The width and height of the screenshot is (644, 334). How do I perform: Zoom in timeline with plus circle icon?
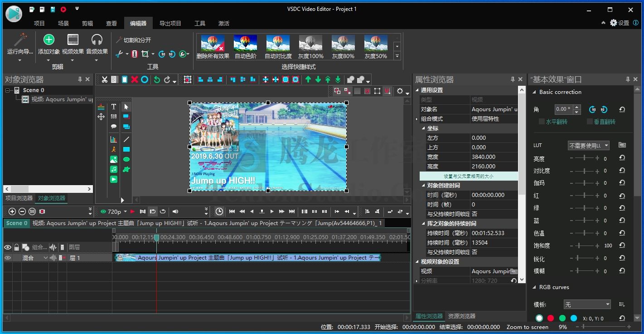12,211
